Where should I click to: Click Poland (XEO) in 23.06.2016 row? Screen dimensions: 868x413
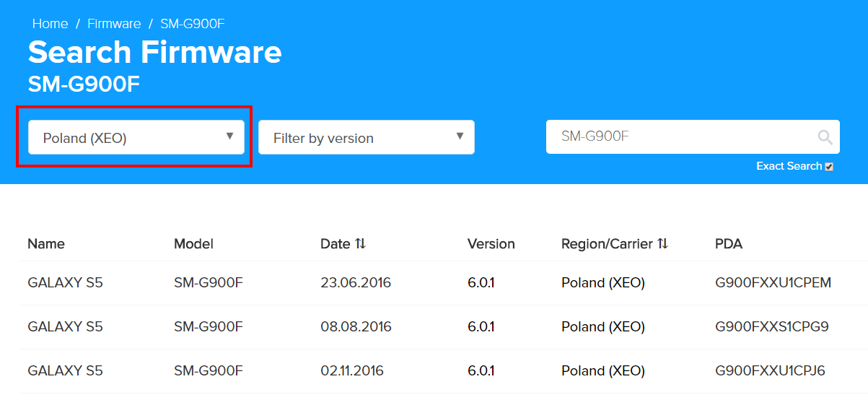(603, 283)
